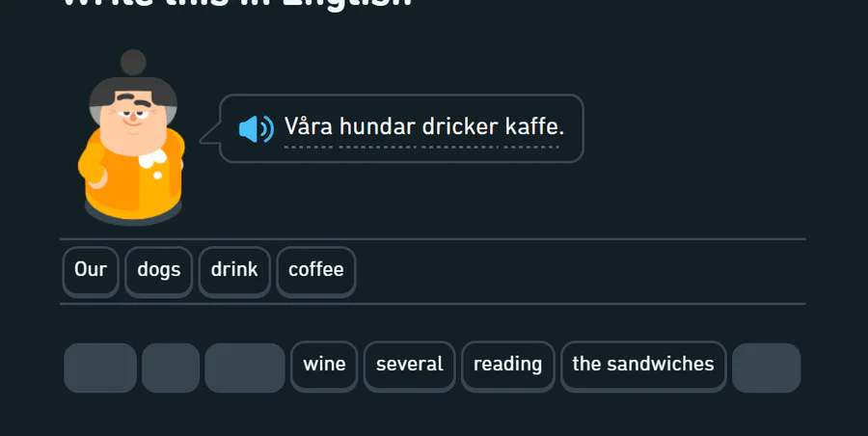Play the Swedish sentence audio speaker icon
The width and height of the screenshot is (868, 436).
coord(257,129)
